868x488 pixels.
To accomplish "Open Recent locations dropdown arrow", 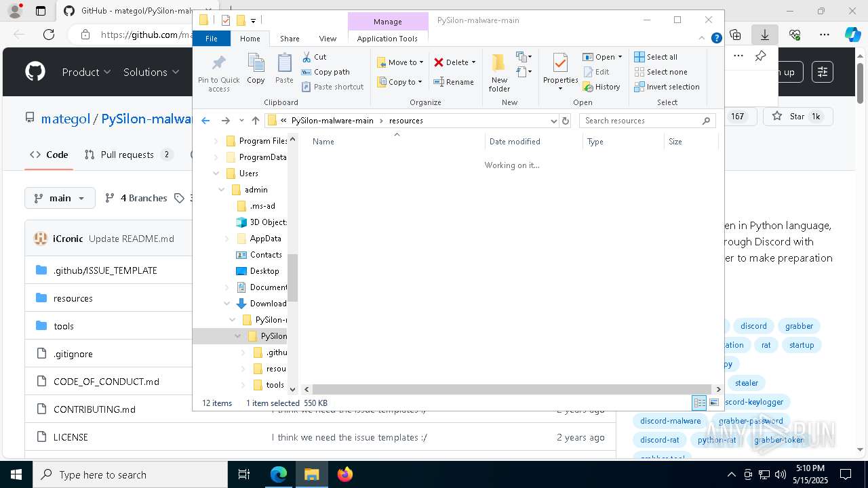I will [241, 121].
